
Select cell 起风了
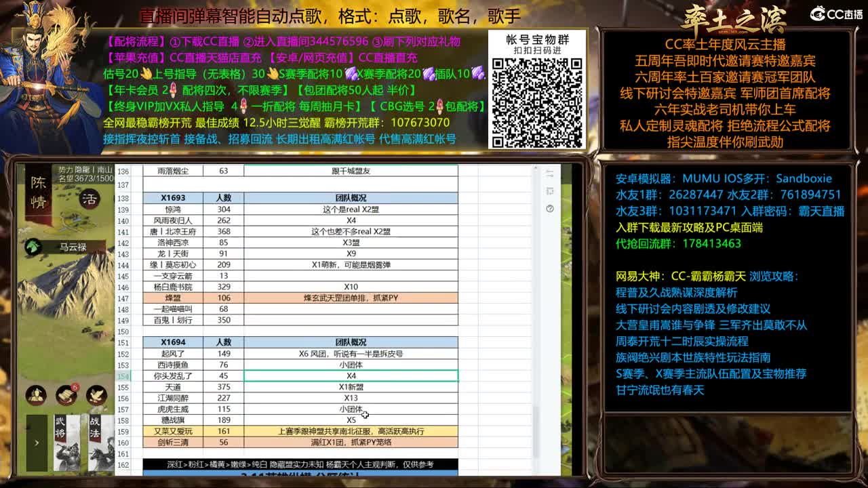[x=173, y=353]
